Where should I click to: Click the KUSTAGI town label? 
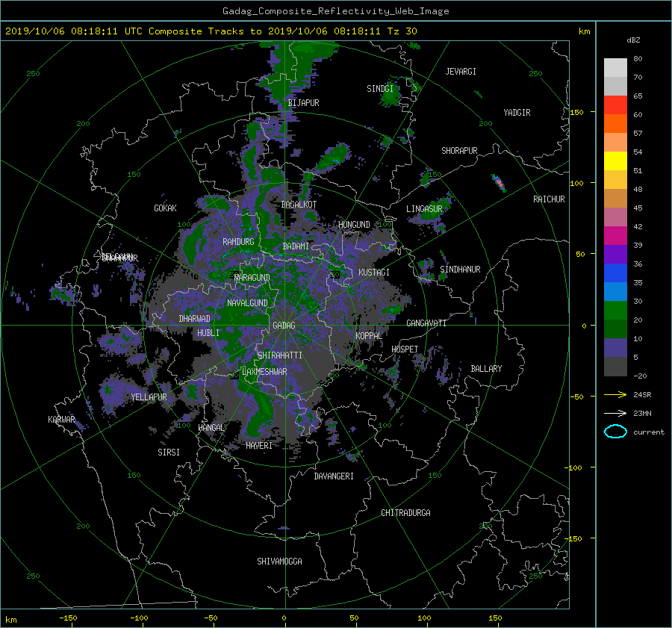[x=374, y=273]
